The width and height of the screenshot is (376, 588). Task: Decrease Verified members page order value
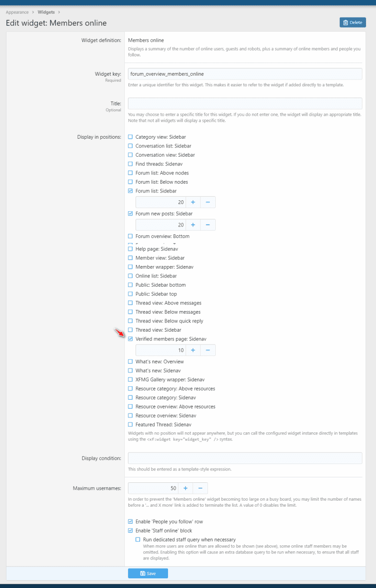tap(208, 350)
